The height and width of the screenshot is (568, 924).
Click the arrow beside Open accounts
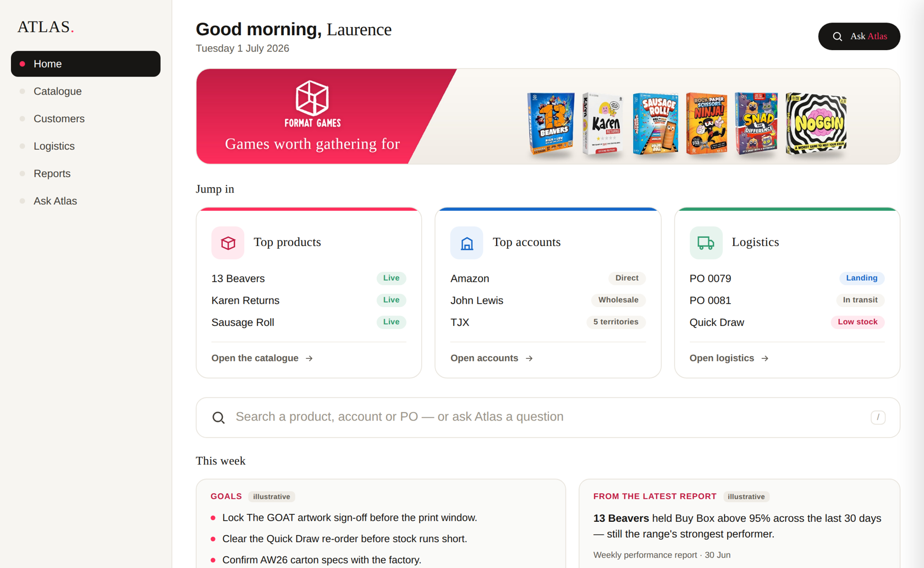(529, 358)
